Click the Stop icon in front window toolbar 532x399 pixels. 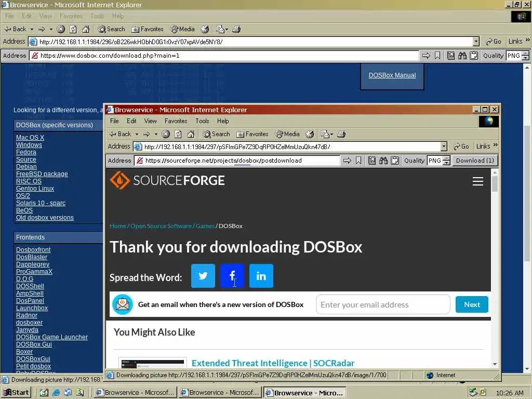(166, 134)
